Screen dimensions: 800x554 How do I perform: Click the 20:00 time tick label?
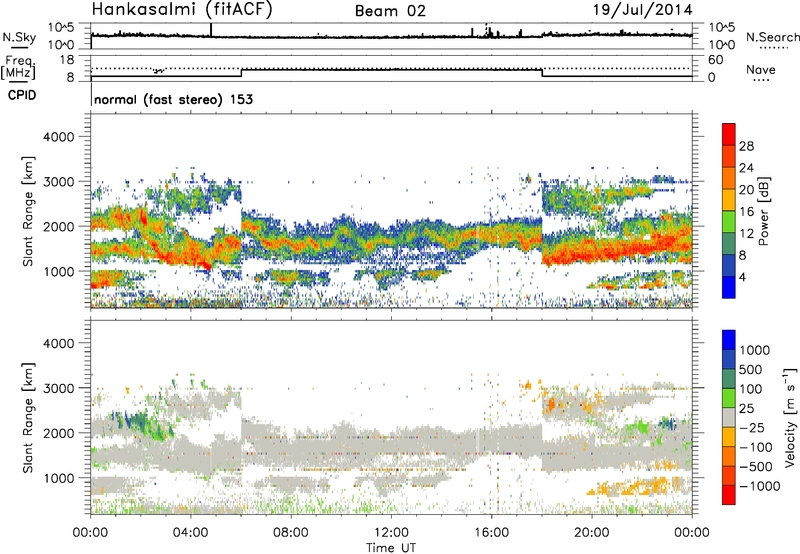(592, 533)
